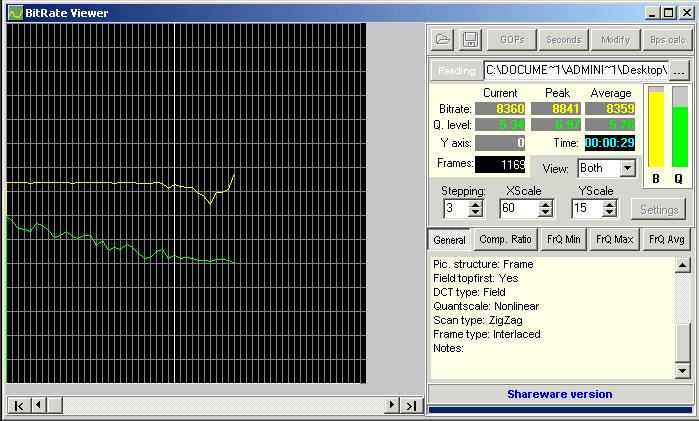Click the info panel scroll down arrow
The image size is (699, 421).
(x=683, y=370)
